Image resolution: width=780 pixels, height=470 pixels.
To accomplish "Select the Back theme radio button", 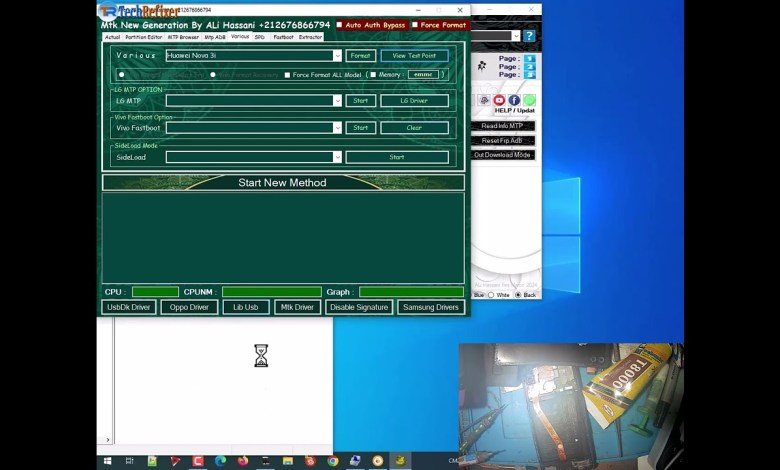I will (x=518, y=295).
